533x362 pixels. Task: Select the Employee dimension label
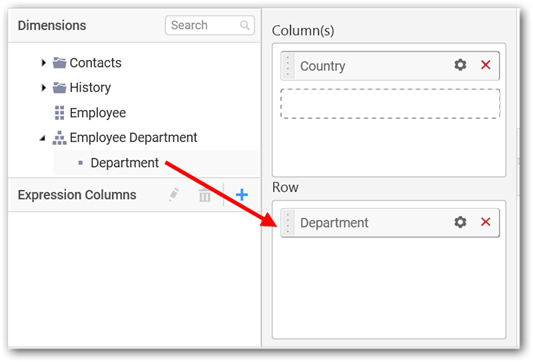98,113
